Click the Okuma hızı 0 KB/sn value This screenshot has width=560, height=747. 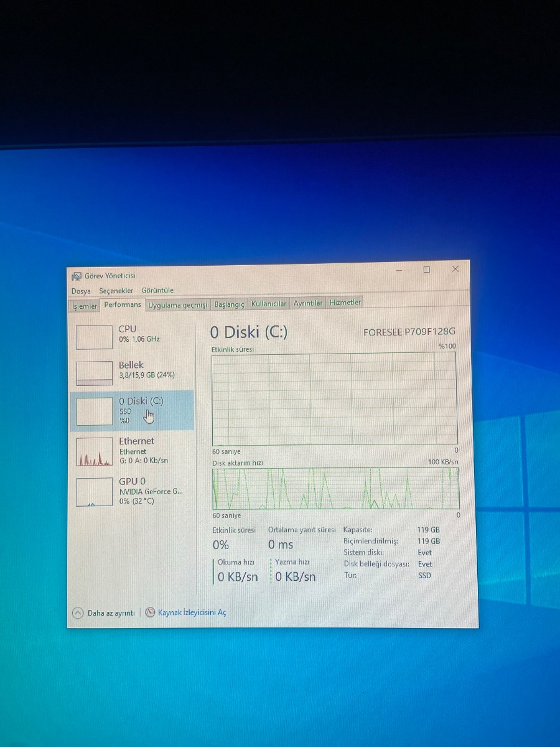pyautogui.click(x=238, y=577)
